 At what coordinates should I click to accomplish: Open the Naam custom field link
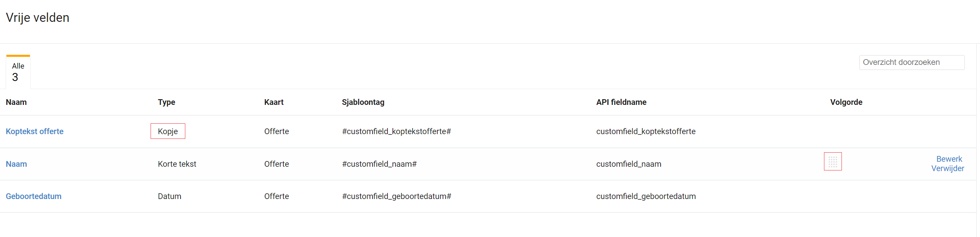(17, 164)
